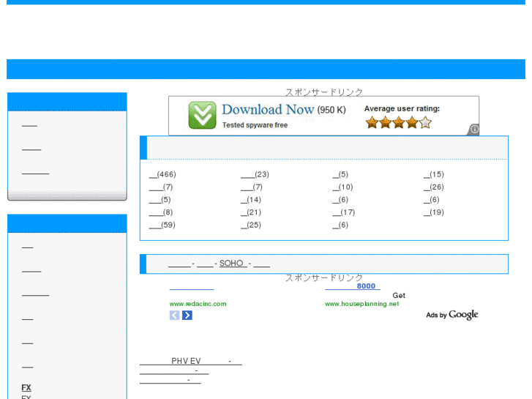This screenshot has height=399, width=532.
Task: Open the category link with count (26)
Action: (434, 187)
